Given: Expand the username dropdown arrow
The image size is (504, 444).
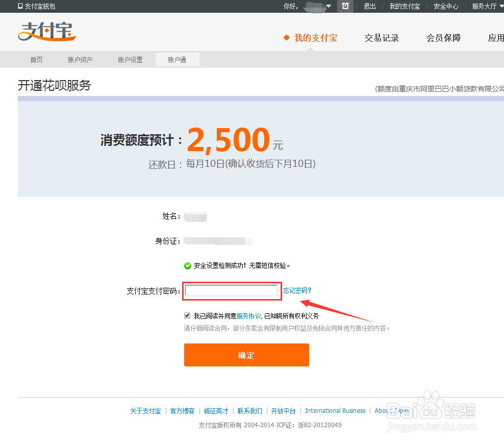Looking at the screenshot, I should pos(328,6).
